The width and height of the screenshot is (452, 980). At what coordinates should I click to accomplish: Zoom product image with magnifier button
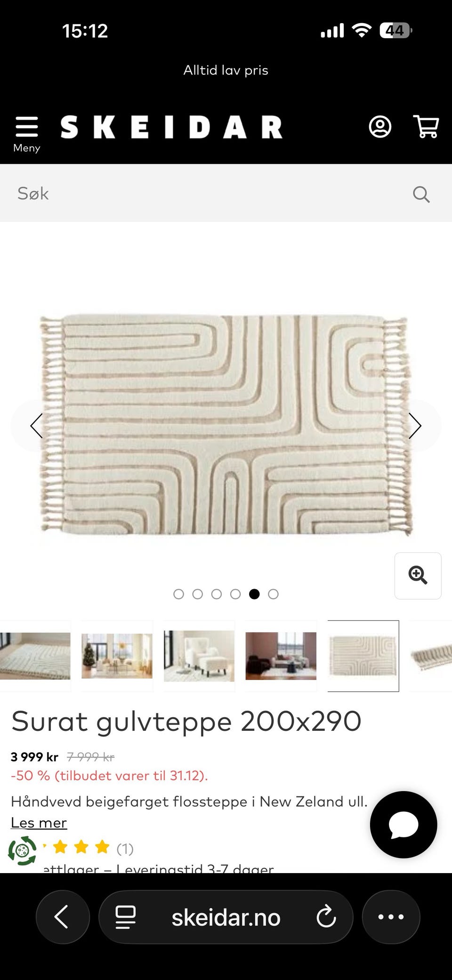pos(418,575)
